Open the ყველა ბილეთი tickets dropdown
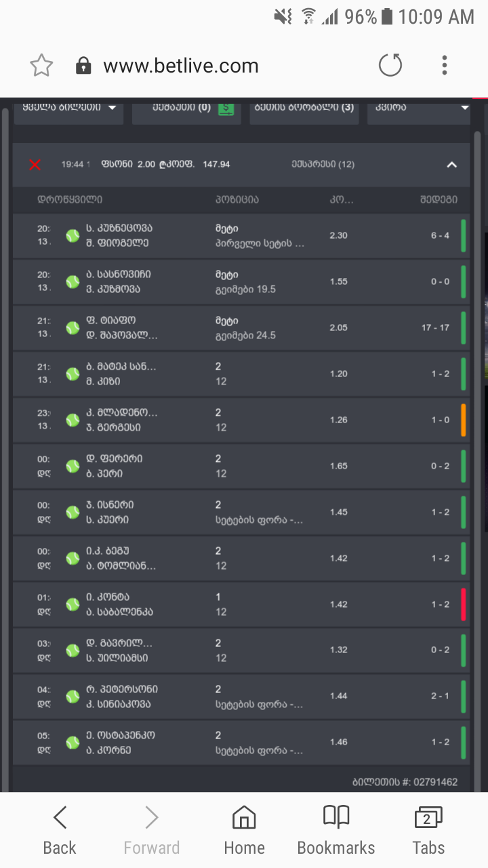 tap(68, 108)
